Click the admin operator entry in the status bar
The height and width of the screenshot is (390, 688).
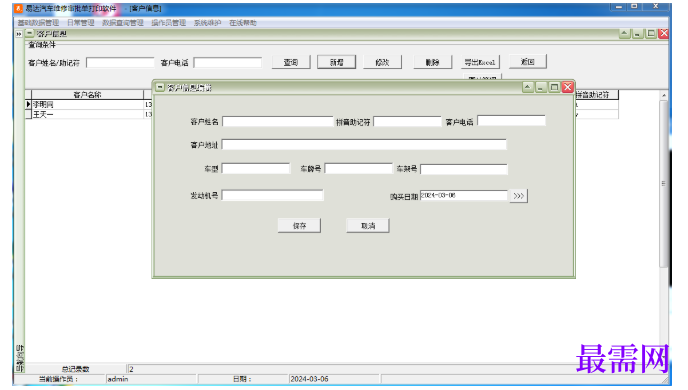pyautogui.click(x=151, y=379)
